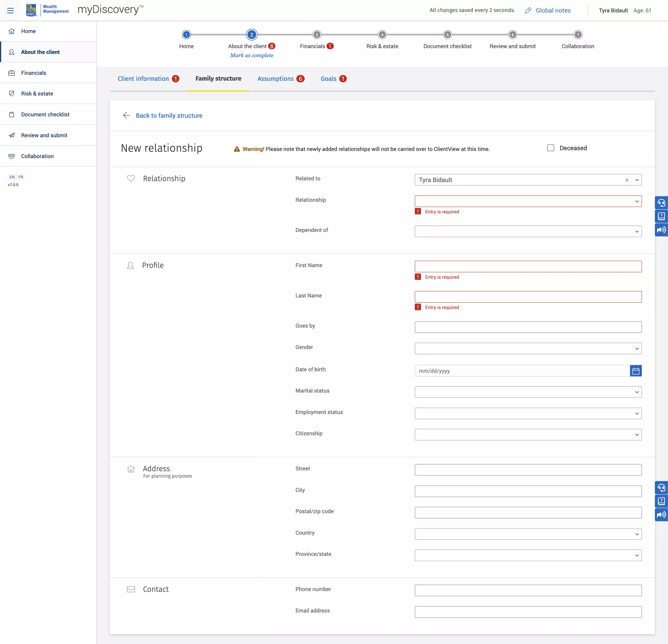The width and height of the screenshot is (668, 644).
Task: Click headset support icon beside City field
Action: [x=661, y=488]
